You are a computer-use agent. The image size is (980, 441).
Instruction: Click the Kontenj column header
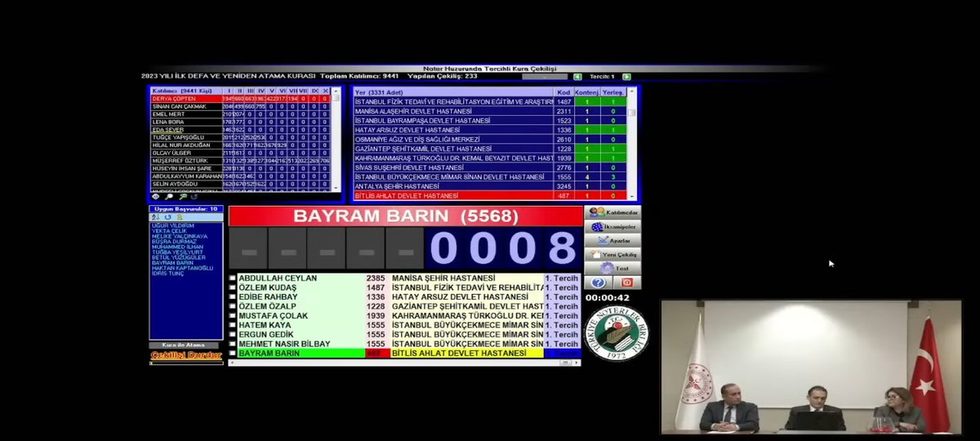point(586,92)
